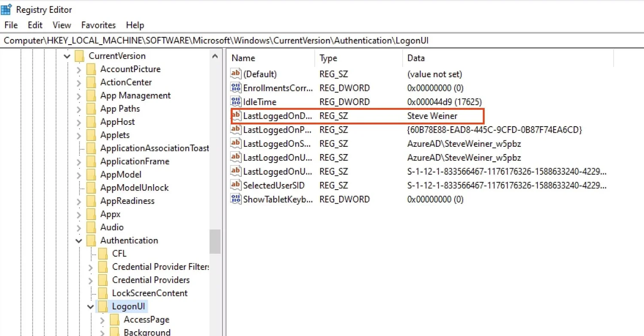
Task: Click the DWORD icon beside ShowTabletKeyb
Action: tap(236, 199)
